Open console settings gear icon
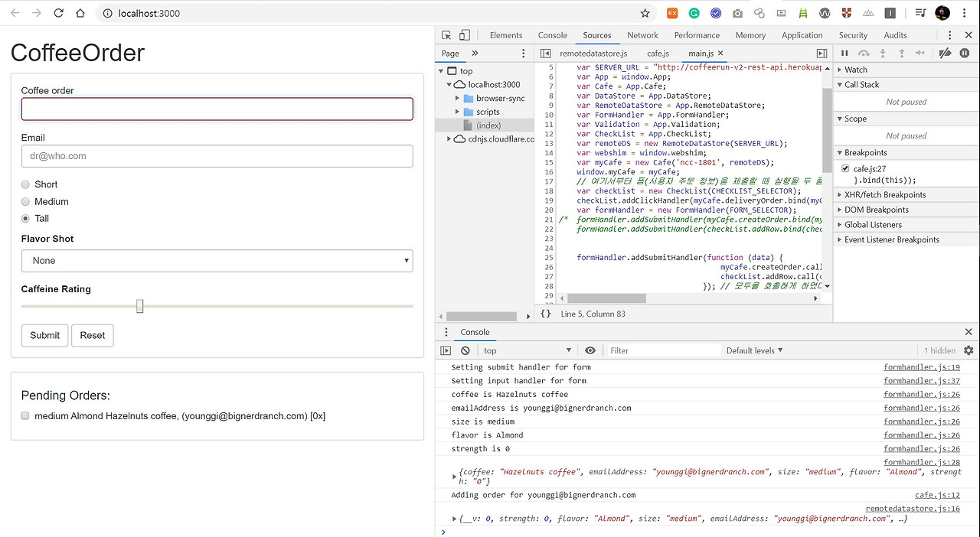980x537 pixels. pyautogui.click(x=969, y=350)
